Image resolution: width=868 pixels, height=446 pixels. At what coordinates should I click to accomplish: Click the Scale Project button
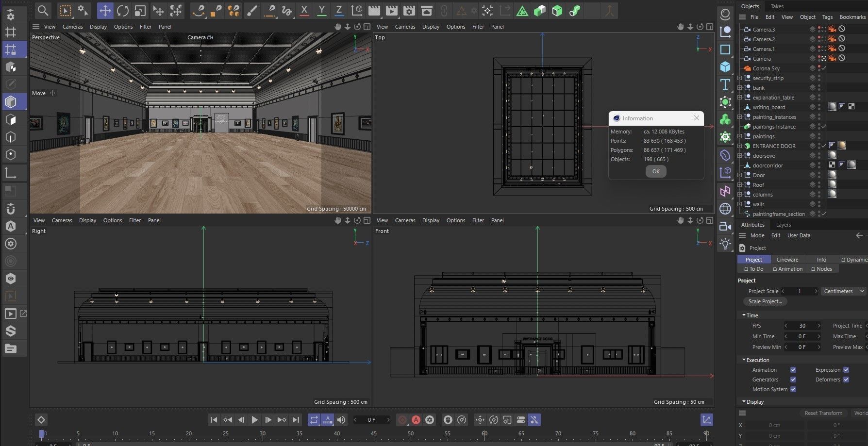click(x=765, y=301)
